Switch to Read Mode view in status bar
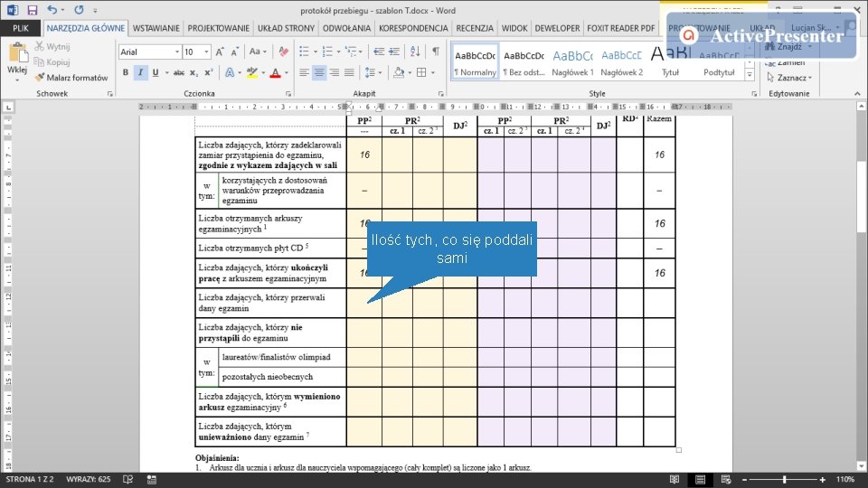The image size is (868, 488). point(675,479)
